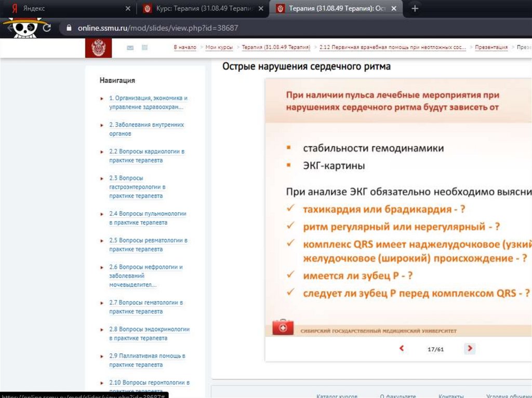Close the Яндекс tab
Screen dimensions: 532x398
point(128,9)
